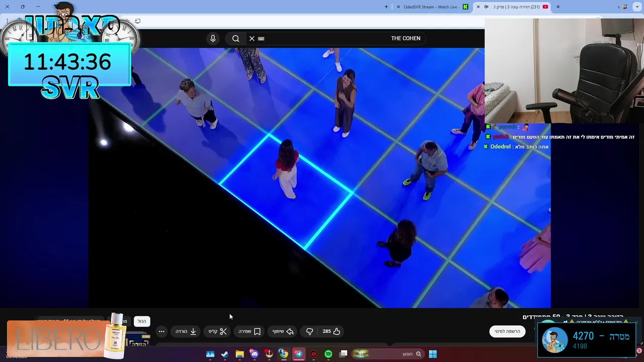The image size is (644, 362).
Task: Create a clip using the קליפ scissors button
Action: [218, 331]
